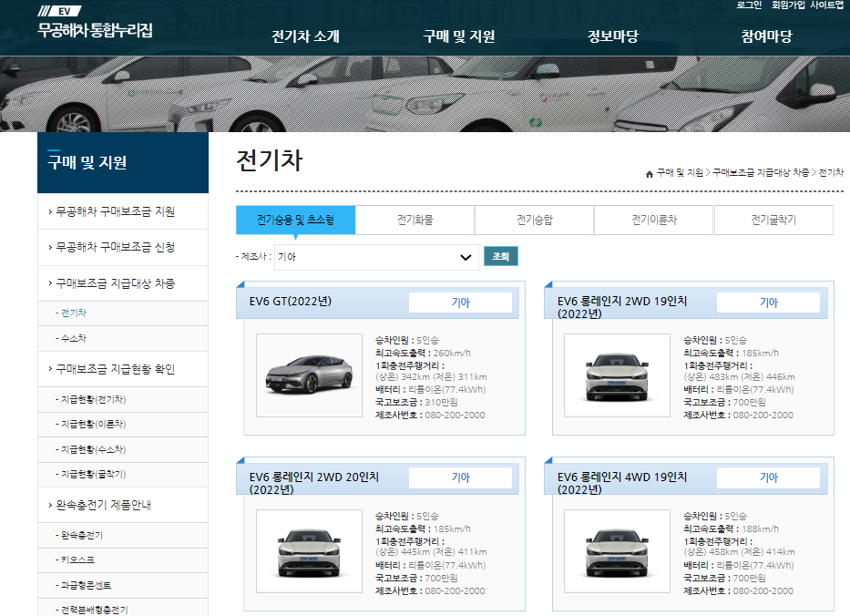Switch to the 전기화물 tab
Viewport: 850px width, 616px height.
pyautogui.click(x=415, y=220)
